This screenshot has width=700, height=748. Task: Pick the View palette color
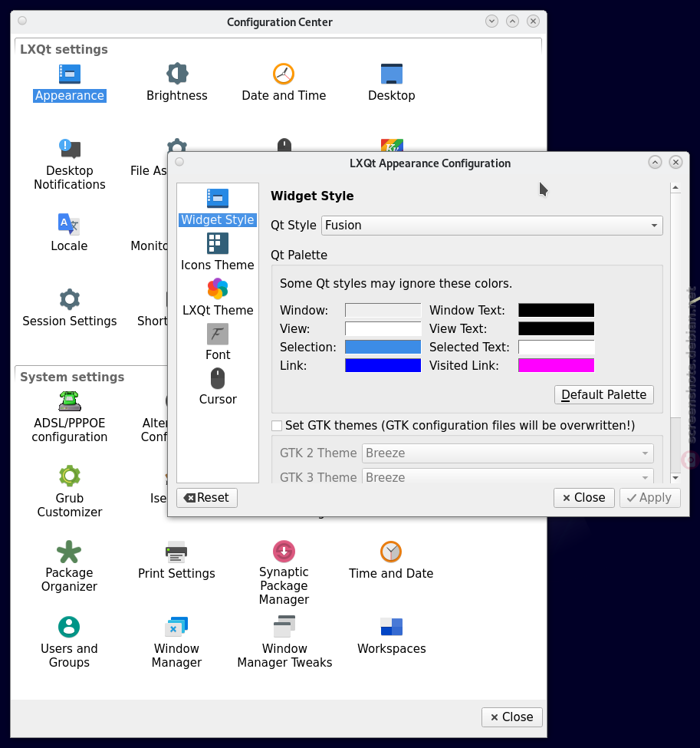click(x=383, y=328)
